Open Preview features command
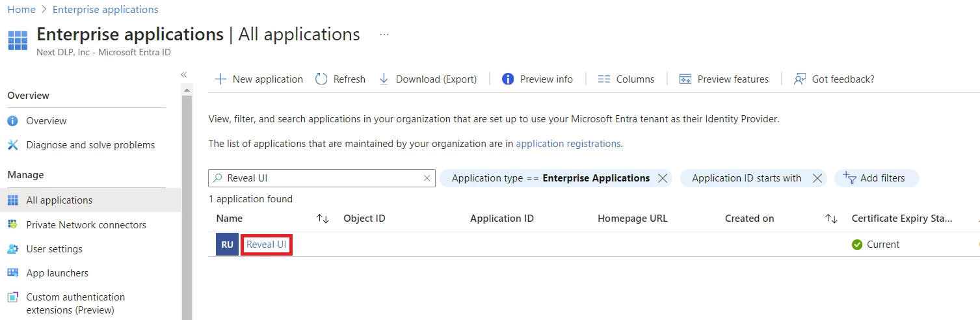The width and height of the screenshot is (980, 320). (733, 79)
